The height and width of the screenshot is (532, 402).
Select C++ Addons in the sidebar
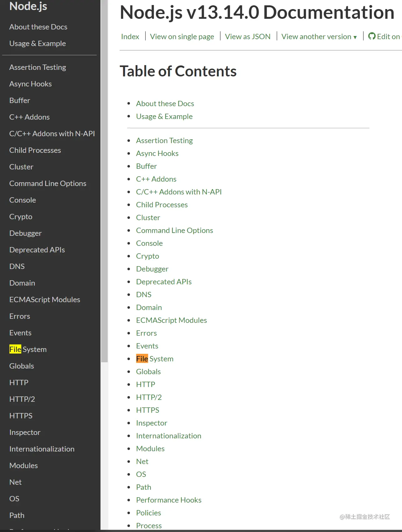[29, 117]
